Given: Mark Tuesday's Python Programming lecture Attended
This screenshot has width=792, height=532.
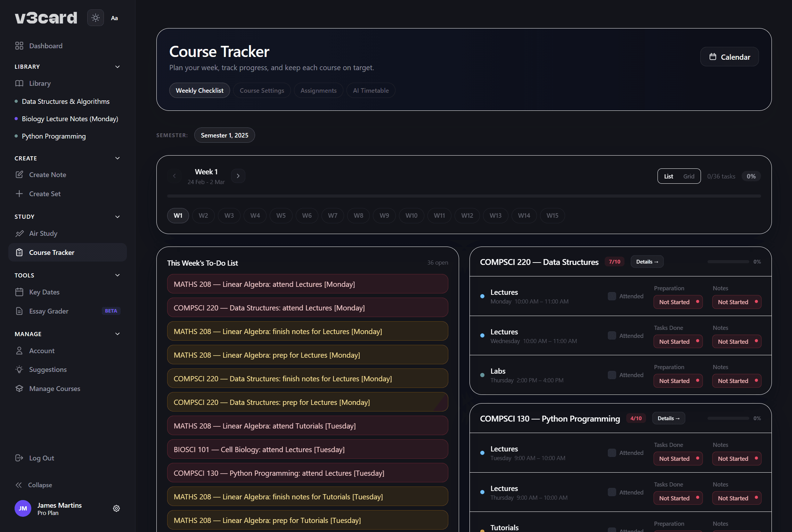Looking at the screenshot, I should click(612, 452).
